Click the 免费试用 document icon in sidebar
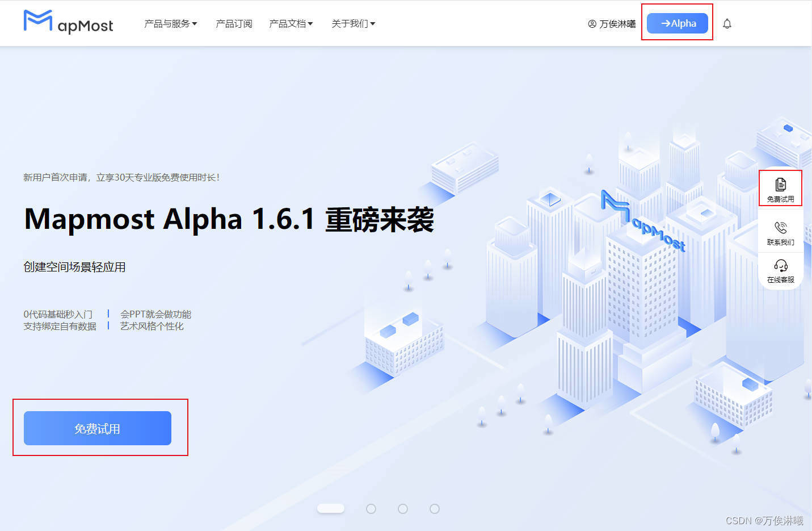The image size is (812, 531). [x=781, y=184]
